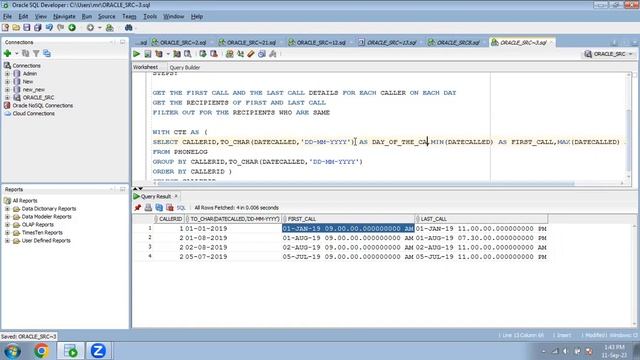Open the SQL History icon

coord(262,54)
